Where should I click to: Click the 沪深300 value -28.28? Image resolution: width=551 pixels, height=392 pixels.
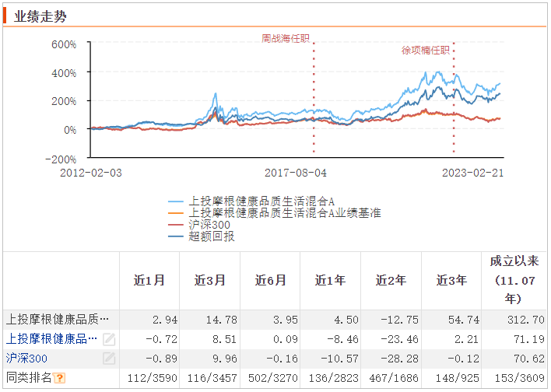400,359
